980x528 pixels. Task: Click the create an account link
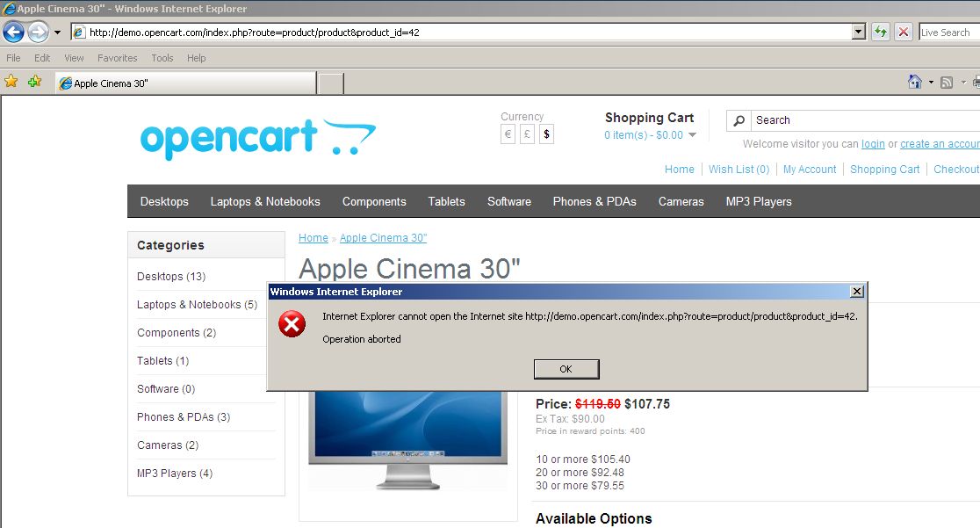(940, 144)
